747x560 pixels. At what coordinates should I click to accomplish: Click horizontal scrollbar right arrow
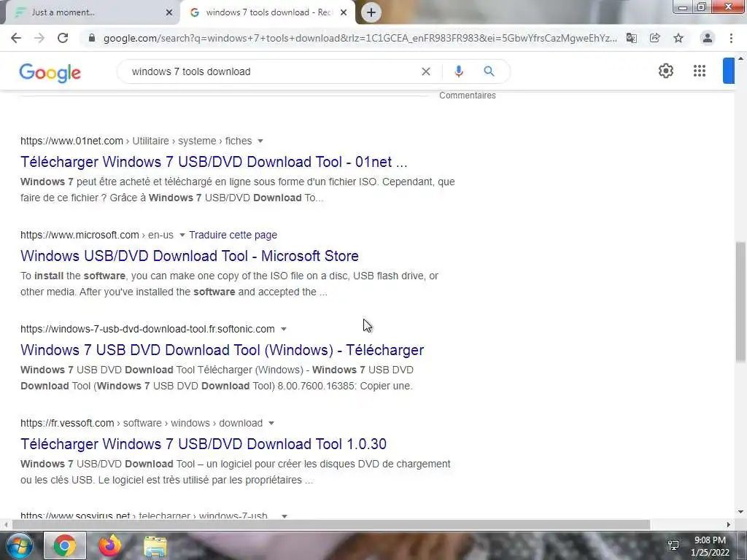[729, 524]
